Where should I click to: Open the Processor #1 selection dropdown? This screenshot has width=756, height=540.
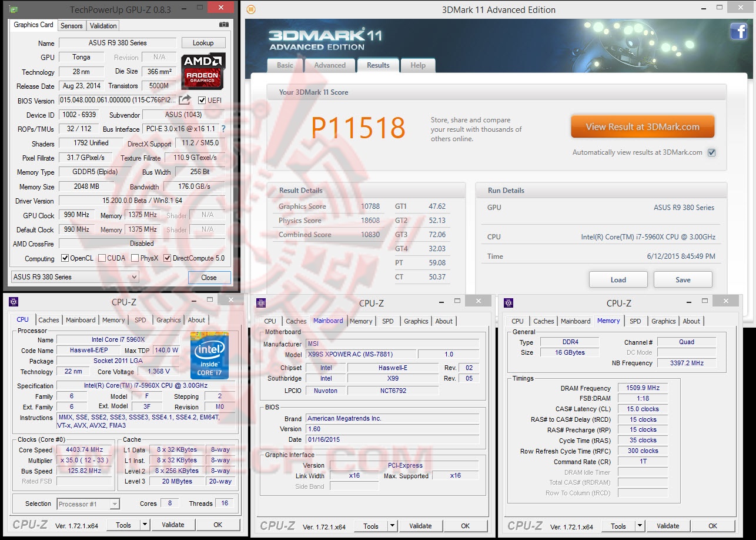click(x=88, y=504)
